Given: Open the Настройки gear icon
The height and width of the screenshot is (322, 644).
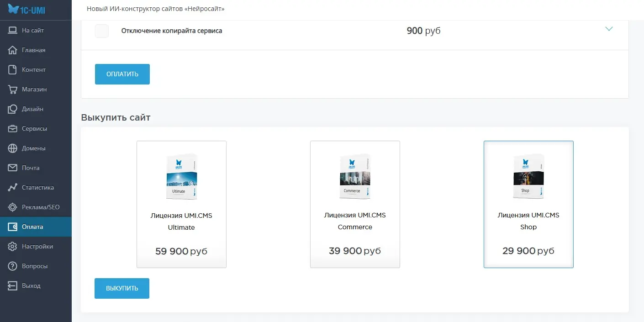Looking at the screenshot, I should (x=13, y=247).
